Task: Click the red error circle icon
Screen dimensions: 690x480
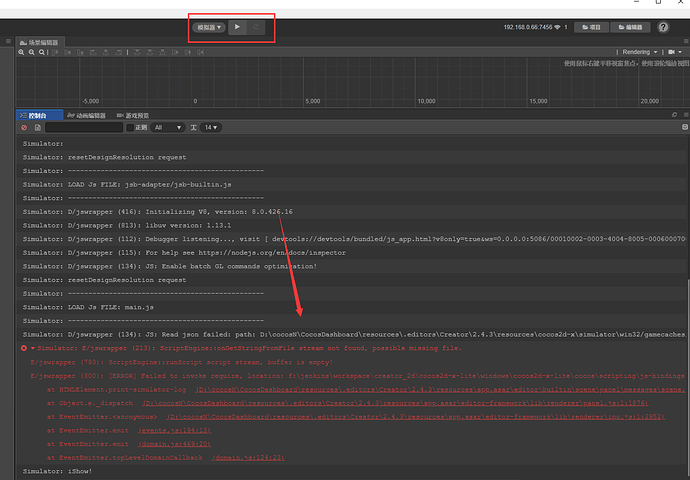Action: coord(24,348)
